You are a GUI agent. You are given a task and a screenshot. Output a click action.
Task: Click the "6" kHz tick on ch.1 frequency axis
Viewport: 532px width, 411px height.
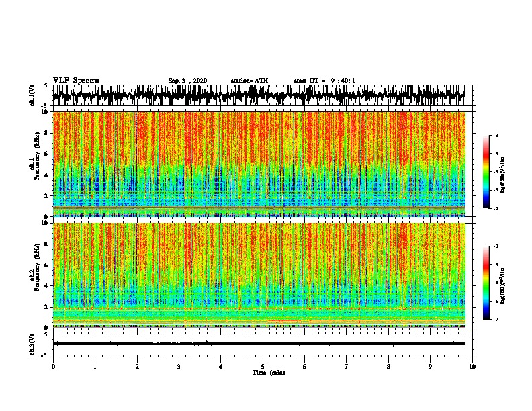[x=46, y=154]
